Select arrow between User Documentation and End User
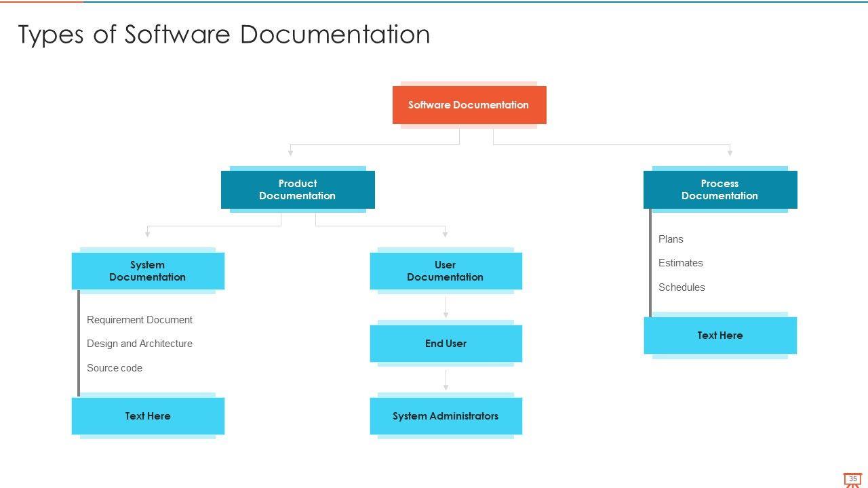868x488 pixels. click(x=446, y=306)
